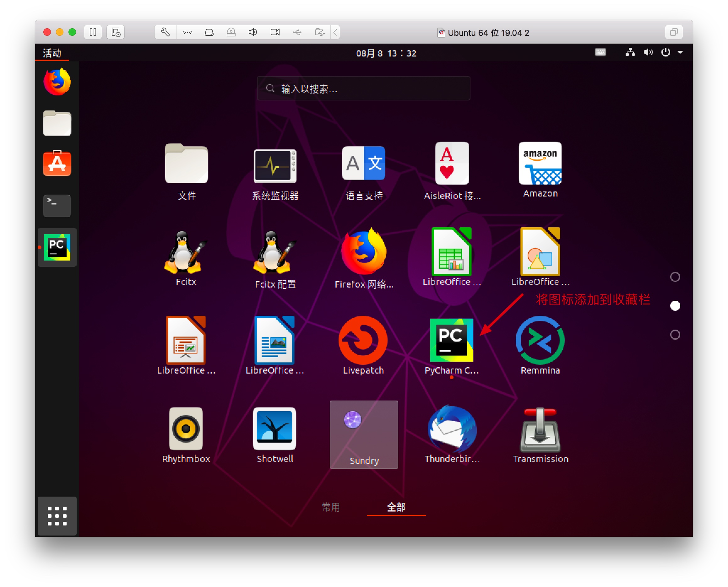Switch to PyCharm in the dock

tap(57, 247)
